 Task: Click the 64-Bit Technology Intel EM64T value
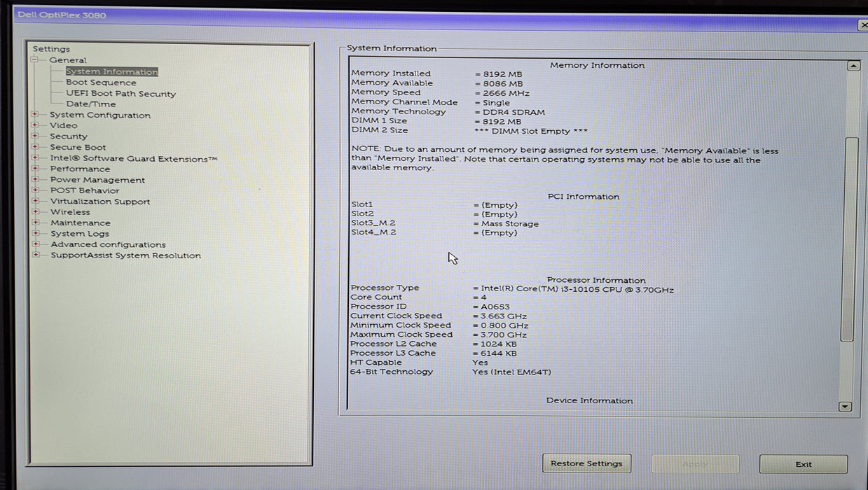tap(511, 372)
